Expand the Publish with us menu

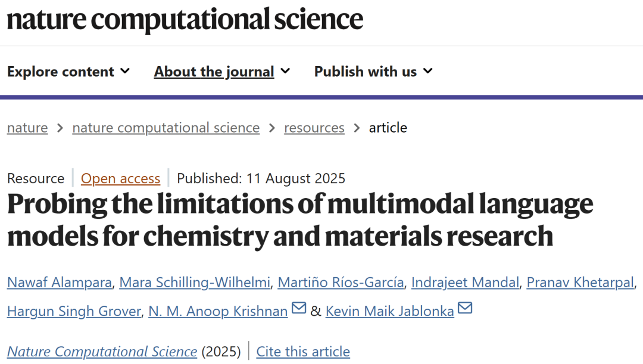(x=373, y=72)
